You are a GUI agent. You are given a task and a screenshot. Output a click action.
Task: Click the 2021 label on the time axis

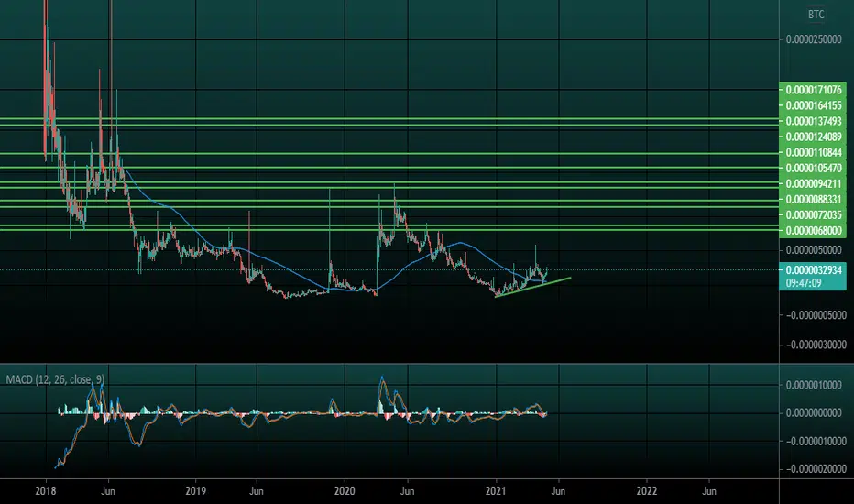point(496,491)
